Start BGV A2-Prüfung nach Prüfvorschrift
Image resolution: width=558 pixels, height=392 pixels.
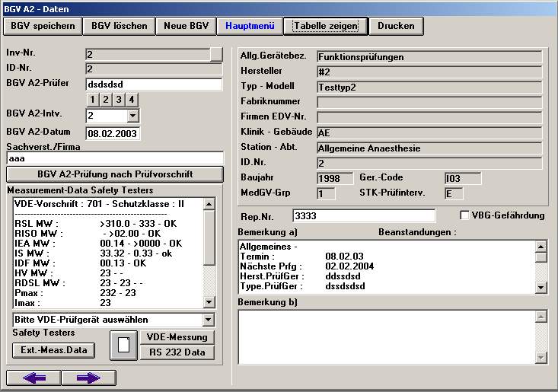(115, 174)
